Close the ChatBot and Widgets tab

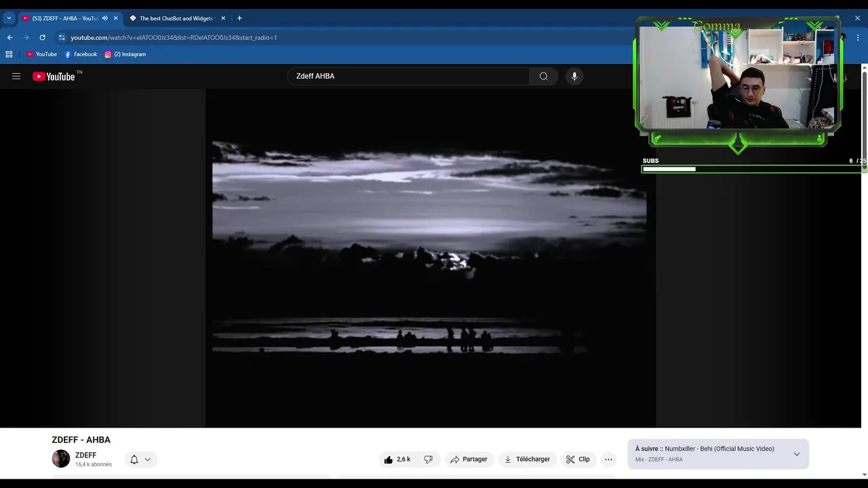tap(223, 18)
